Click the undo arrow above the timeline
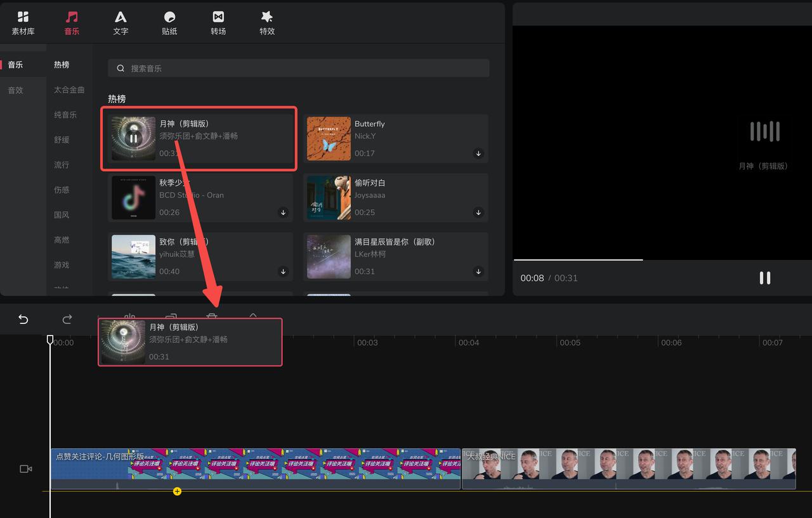This screenshot has width=812, height=518. pyautogui.click(x=23, y=320)
